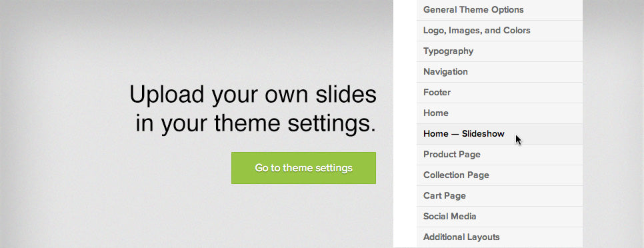Select Logo, Images, and Colors section
The height and width of the screenshot is (248, 644).
tap(499, 31)
